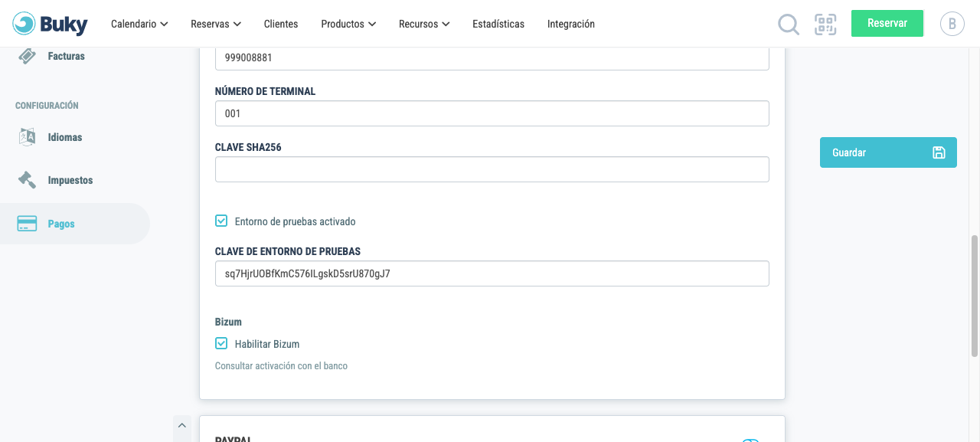Click the 'CLAVE DE ENTORNO DE PRUEBAS' label
980x442 pixels.
click(288, 251)
